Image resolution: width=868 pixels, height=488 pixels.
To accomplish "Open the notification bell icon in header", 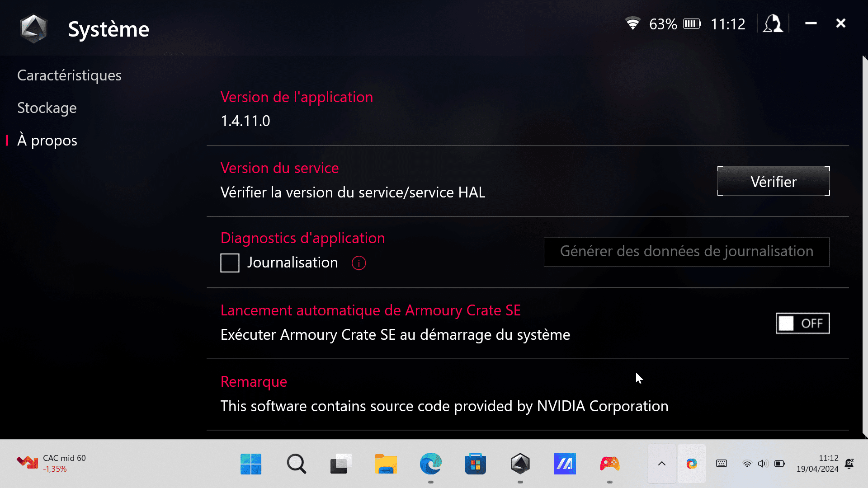I will click(x=773, y=23).
